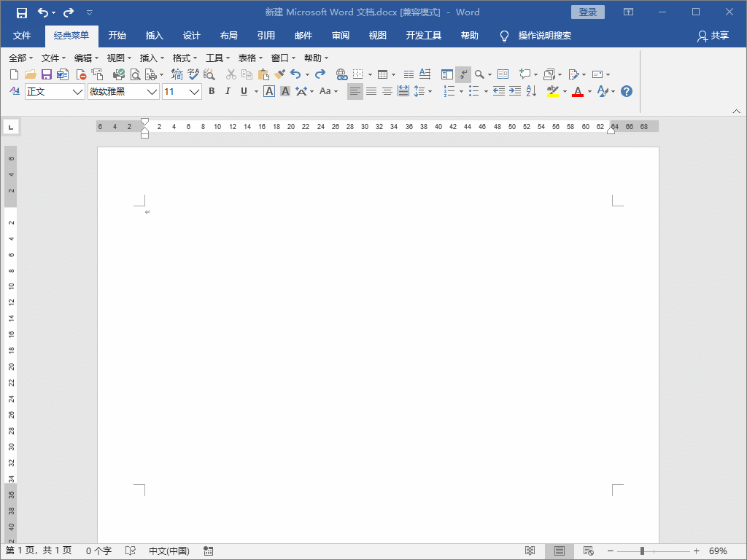The height and width of the screenshot is (560, 747).
Task: Run spelling and grammar check icon
Action: pyautogui.click(x=193, y=74)
